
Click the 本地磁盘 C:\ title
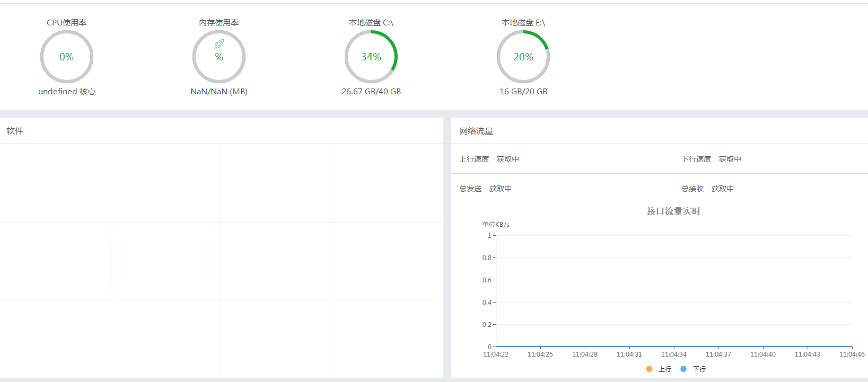tap(371, 23)
